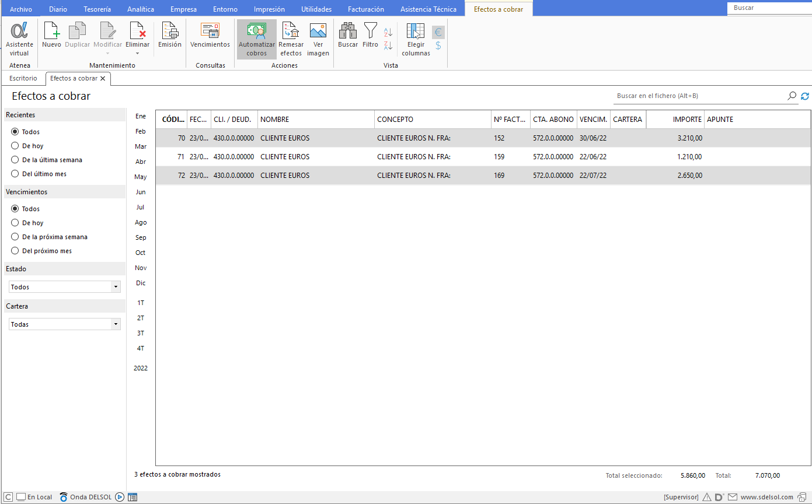
Task: Open Ver imagen viewer
Action: point(318,40)
